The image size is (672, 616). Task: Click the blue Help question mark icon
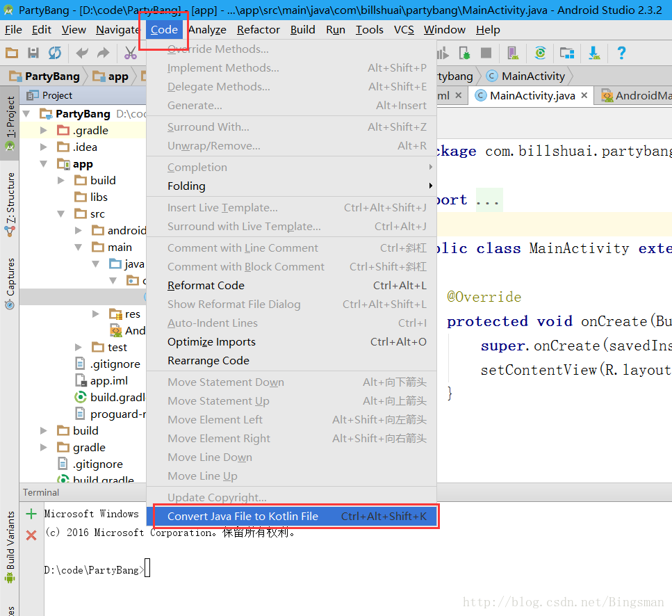click(x=621, y=53)
